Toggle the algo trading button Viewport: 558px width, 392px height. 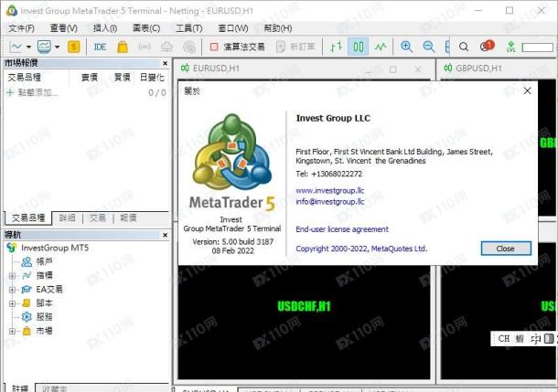click(x=237, y=47)
